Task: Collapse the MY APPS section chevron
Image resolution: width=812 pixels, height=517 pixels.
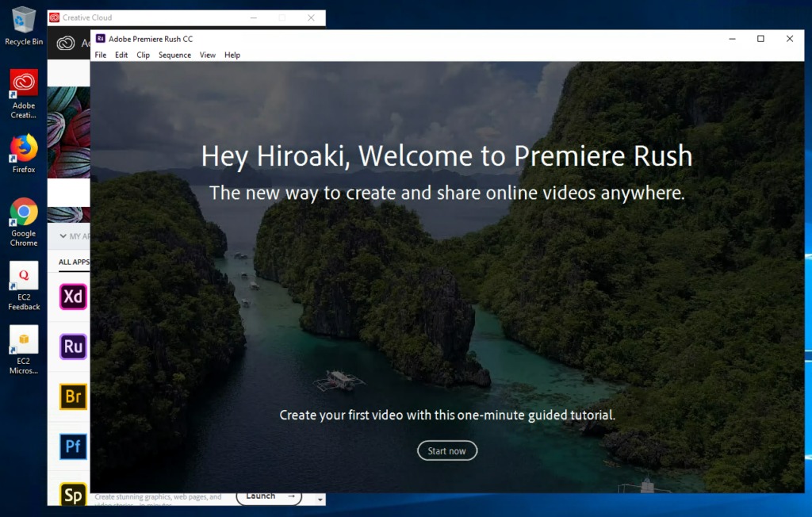Action: point(63,236)
